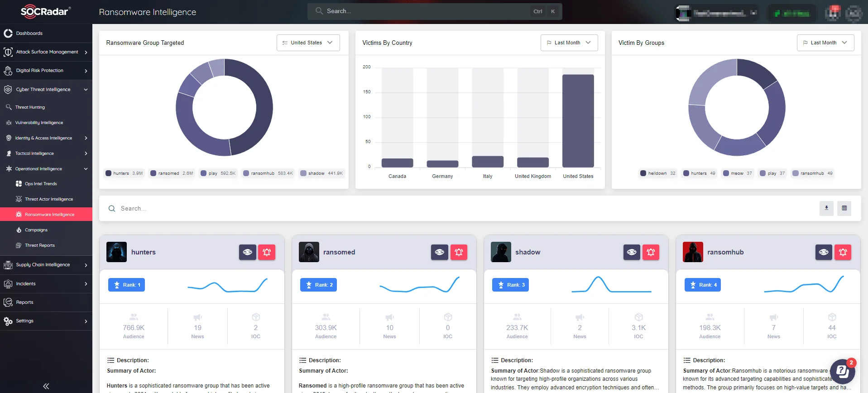
Task: Toggle shadow legend entry
Action: [x=322, y=173]
